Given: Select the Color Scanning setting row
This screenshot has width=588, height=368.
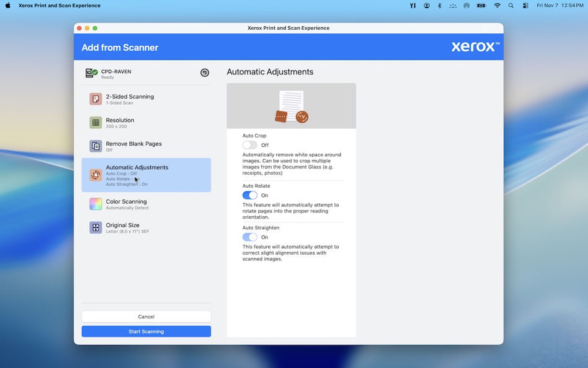Looking at the screenshot, I should coord(145,203).
